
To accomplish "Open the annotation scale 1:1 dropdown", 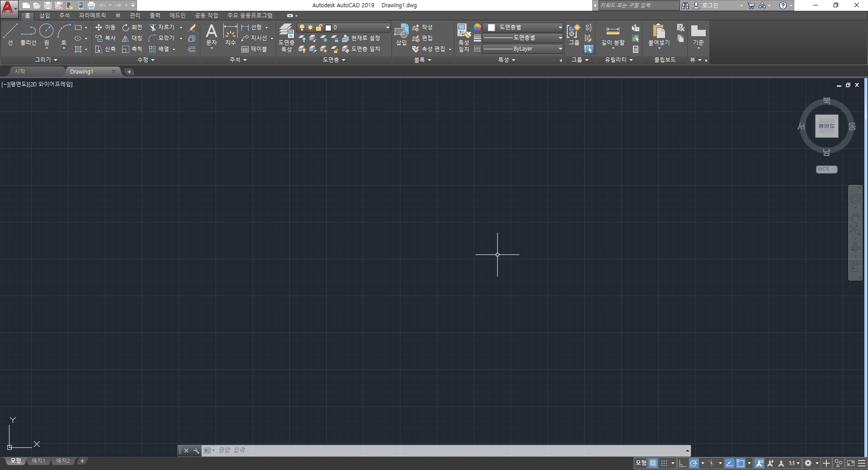I will tap(794, 463).
